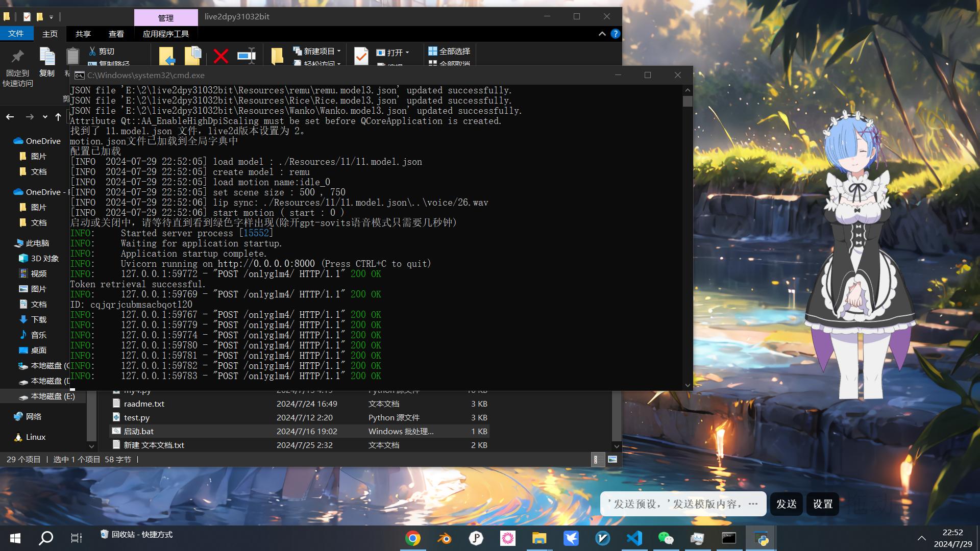Open the File (文件) menu

click(x=16, y=34)
